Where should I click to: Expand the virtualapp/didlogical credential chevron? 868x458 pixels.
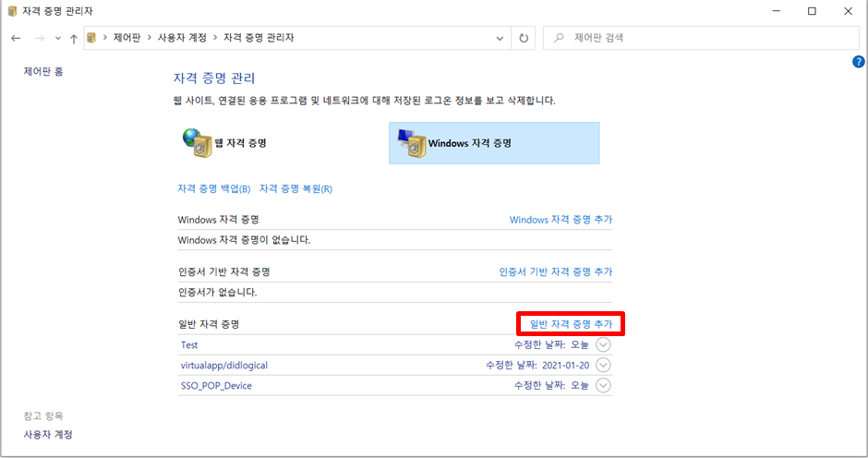pyautogui.click(x=603, y=365)
